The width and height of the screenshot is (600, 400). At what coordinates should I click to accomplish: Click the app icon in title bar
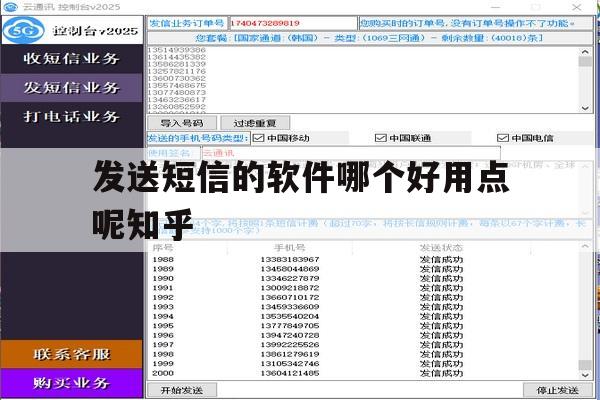click(10, 7)
